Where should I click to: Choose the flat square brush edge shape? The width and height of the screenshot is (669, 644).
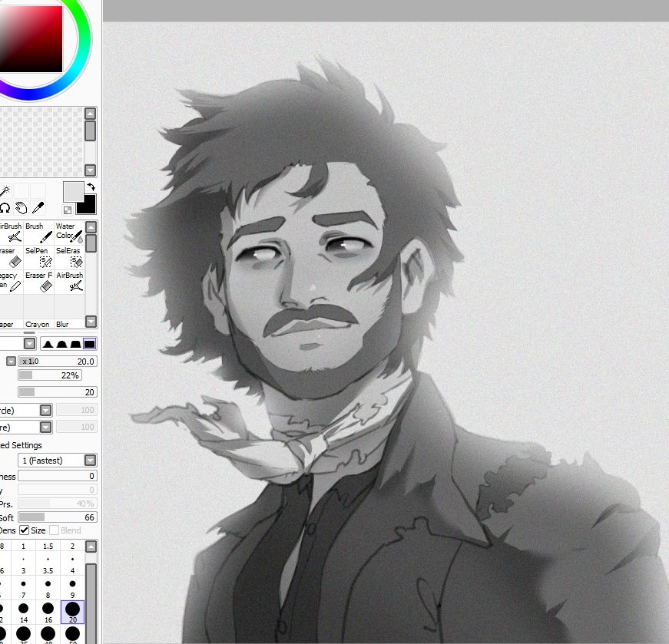point(89,344)
